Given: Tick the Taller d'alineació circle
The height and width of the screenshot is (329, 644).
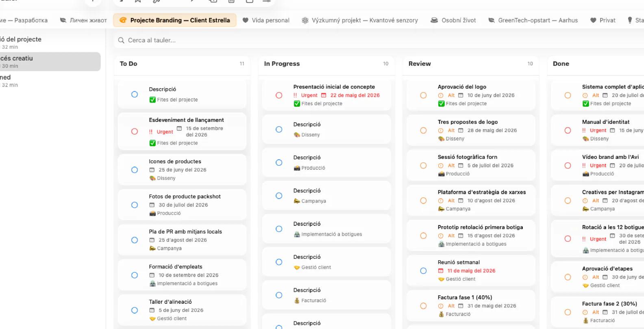Looking at the screenshot, I should click(135, 310).
